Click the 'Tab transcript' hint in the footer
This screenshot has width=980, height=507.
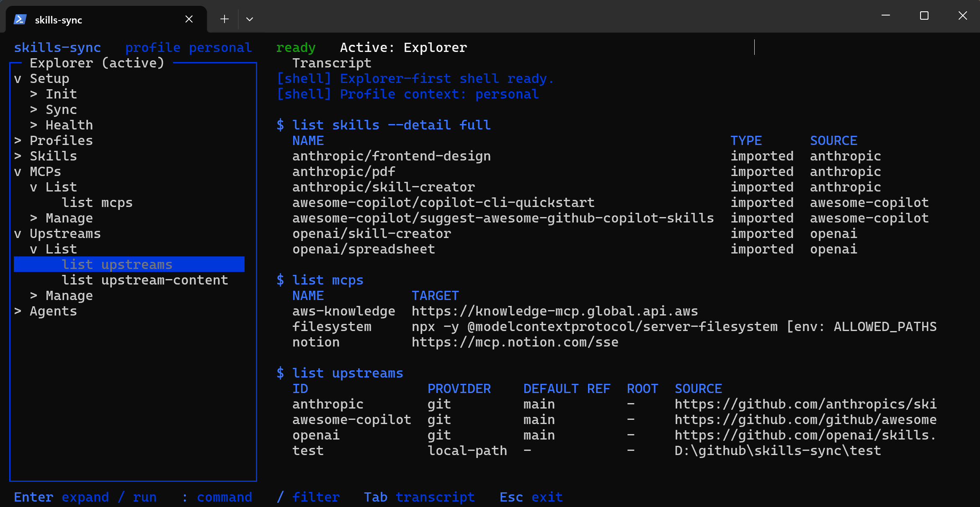click(x=419, y=497)
